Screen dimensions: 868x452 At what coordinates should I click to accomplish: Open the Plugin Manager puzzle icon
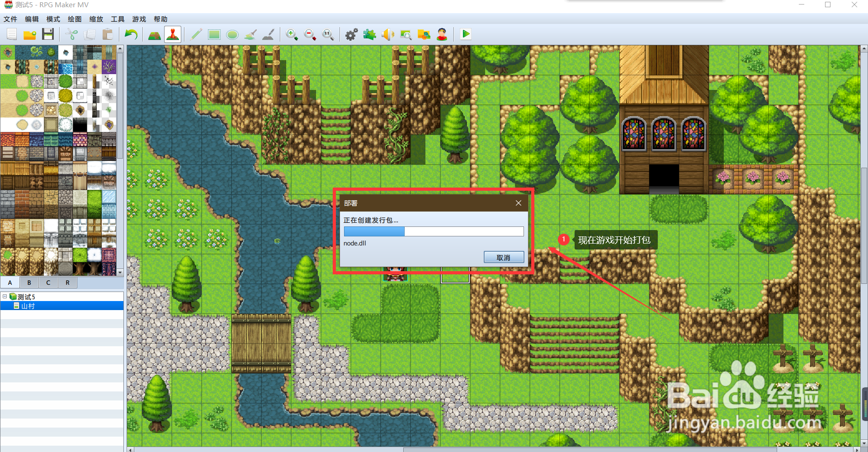[x=370, y=34]
